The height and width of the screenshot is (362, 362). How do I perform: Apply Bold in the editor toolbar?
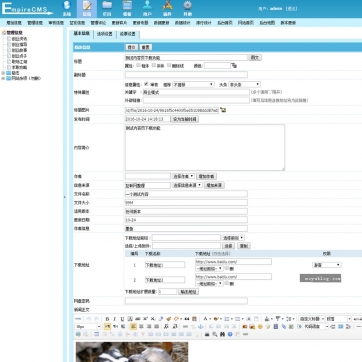click(107, 319)
